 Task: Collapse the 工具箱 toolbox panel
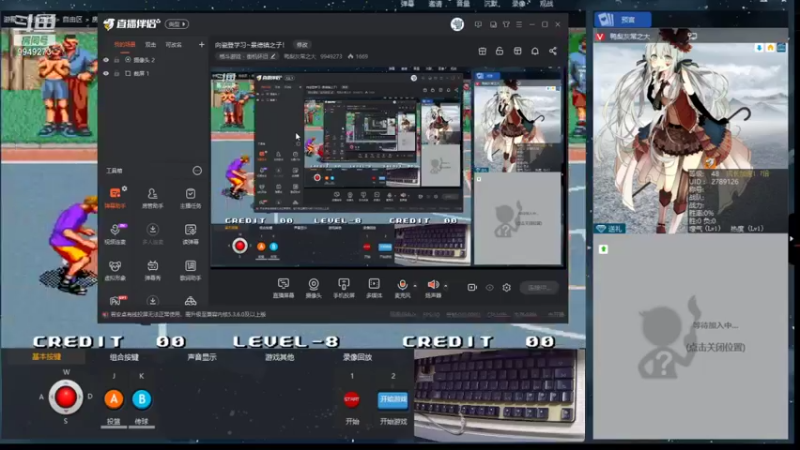[x=197, y=170]
